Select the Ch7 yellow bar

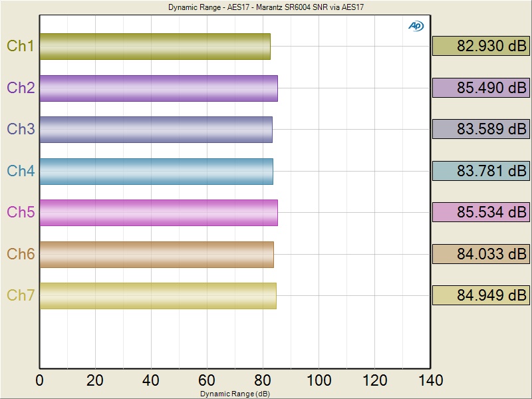[x=158, y=295]
